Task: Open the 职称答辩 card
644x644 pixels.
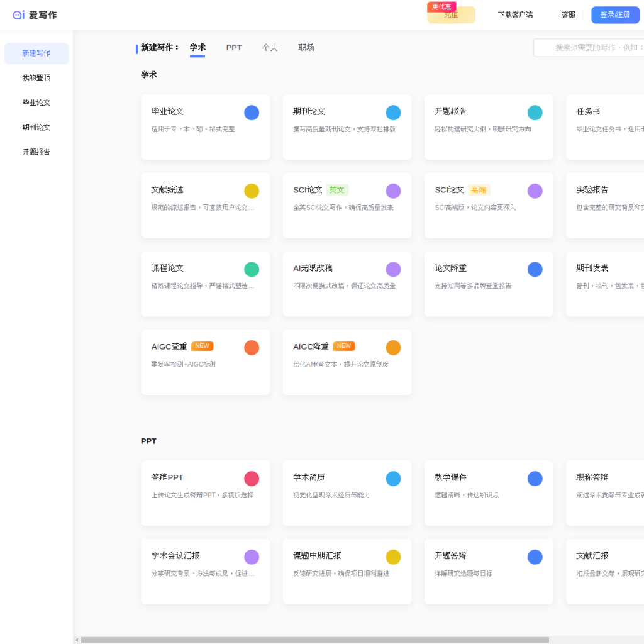Action: (x=605, y=493)
